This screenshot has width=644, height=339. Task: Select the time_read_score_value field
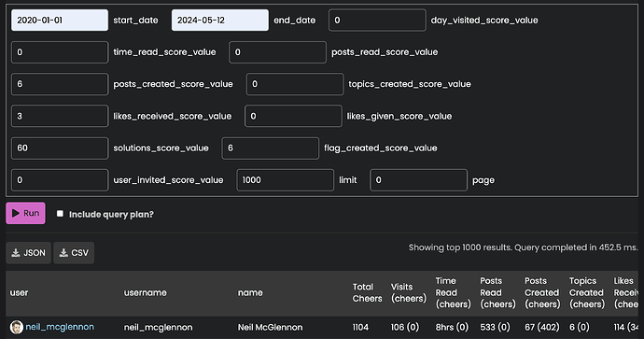pyautogui.click(x=60, y=52)
